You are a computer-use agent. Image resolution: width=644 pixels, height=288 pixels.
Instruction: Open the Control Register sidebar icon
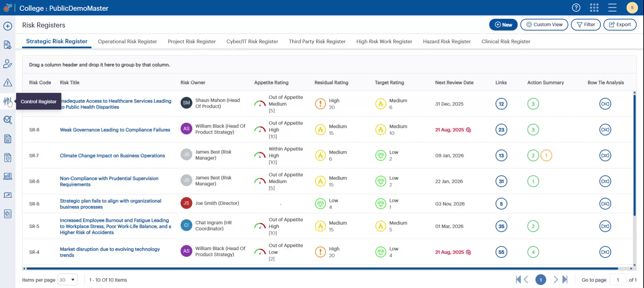point(7,101)
